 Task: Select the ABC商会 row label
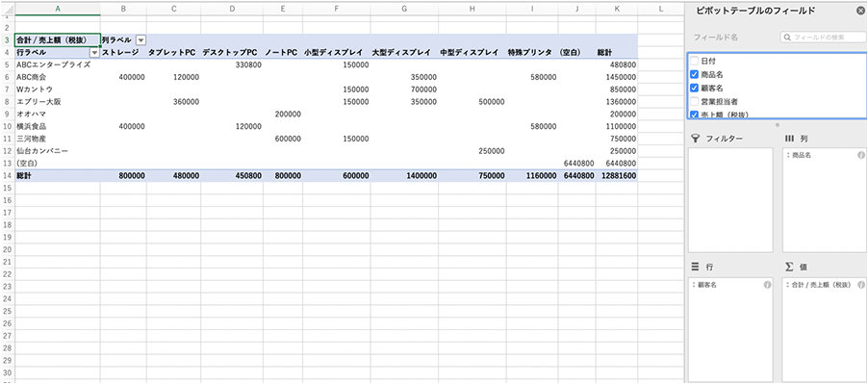tap(32, 77)
